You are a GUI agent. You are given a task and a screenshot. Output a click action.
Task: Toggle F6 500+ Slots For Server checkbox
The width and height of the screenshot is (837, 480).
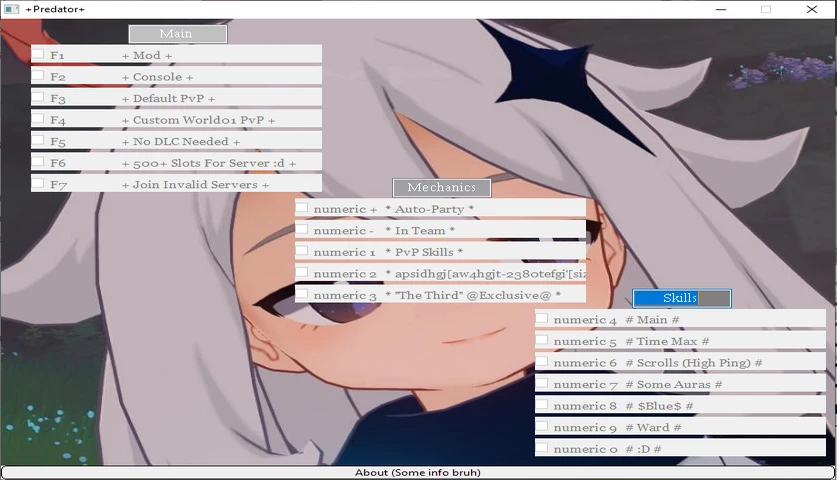coord(38,161)
